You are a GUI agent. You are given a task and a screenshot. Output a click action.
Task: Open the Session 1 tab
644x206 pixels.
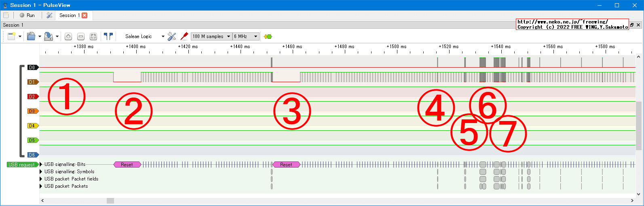pyautogui.click(x=69, y=15)
